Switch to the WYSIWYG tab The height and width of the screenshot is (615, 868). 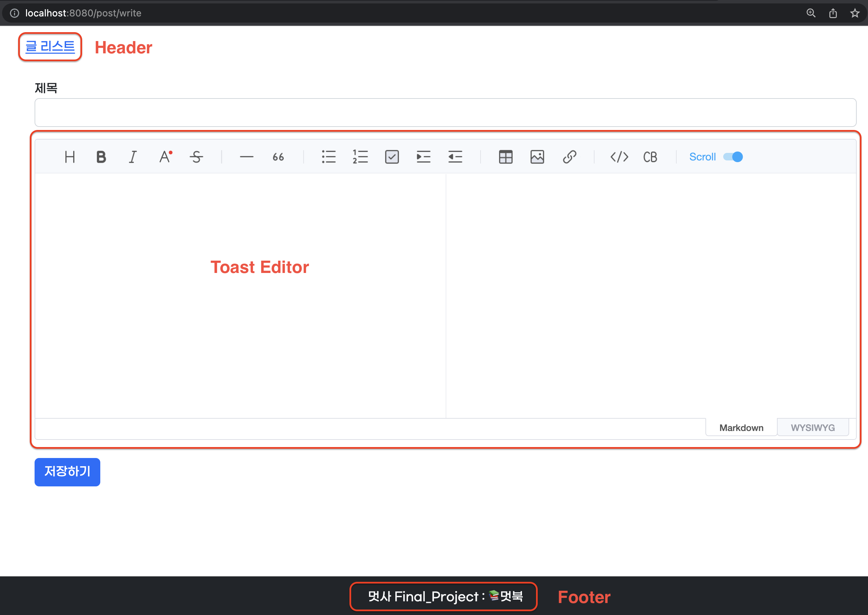(813, 428)
